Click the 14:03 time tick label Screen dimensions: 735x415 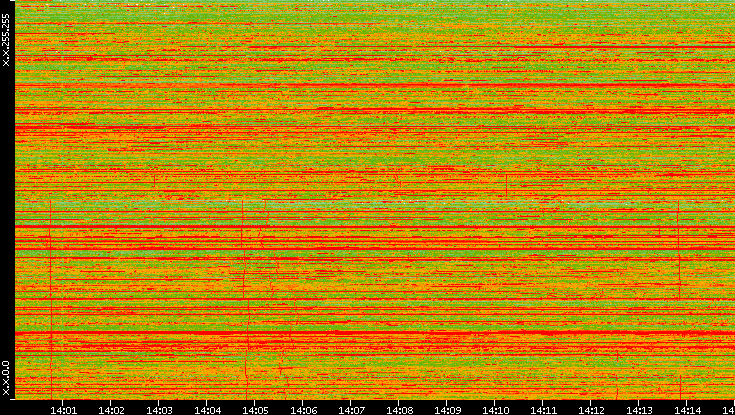tap(159, 410)
